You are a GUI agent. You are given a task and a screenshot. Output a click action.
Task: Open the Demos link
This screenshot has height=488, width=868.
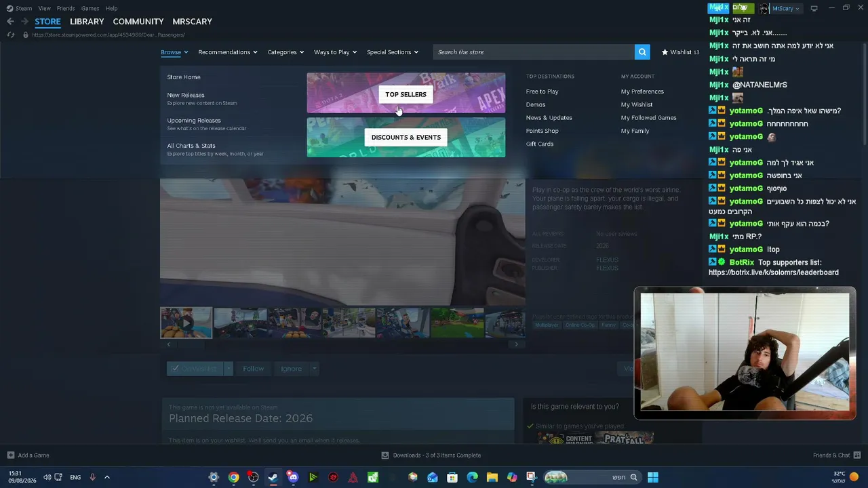536,104
